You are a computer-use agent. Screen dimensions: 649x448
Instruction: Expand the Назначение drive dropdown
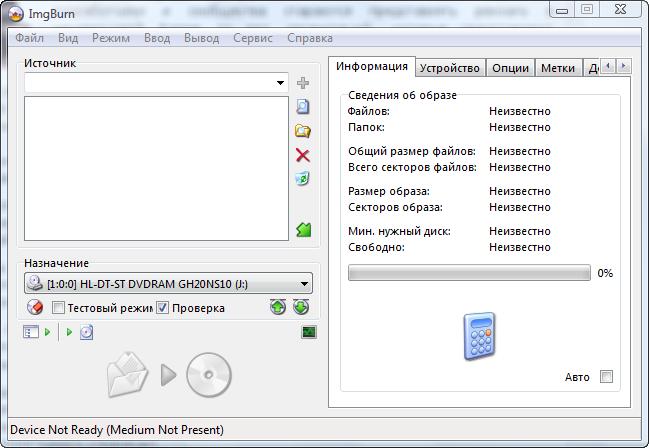point(304,284)
